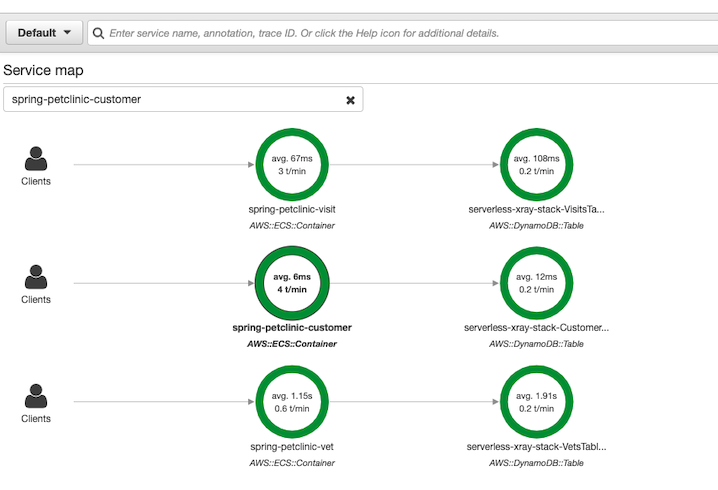Click the AWS::DynamoDB::Table text under VisitsTa...
718x490 pixels.
[x=537, y=225]
